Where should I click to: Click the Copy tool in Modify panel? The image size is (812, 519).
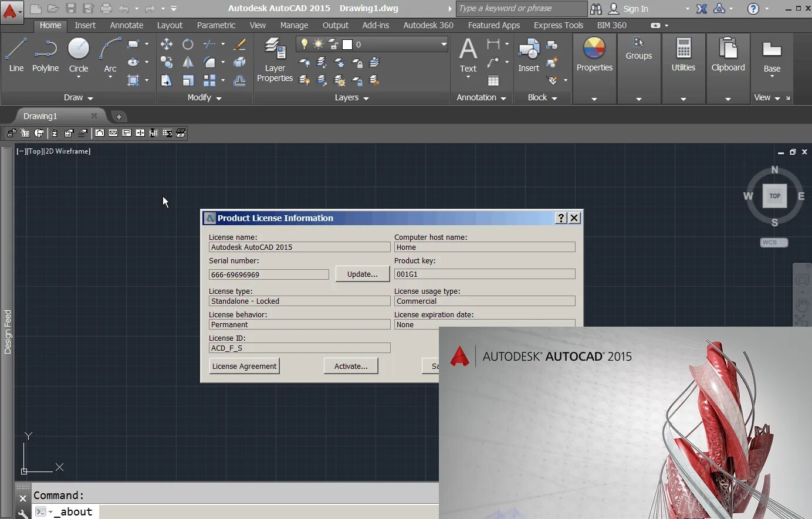click(167, 62)
